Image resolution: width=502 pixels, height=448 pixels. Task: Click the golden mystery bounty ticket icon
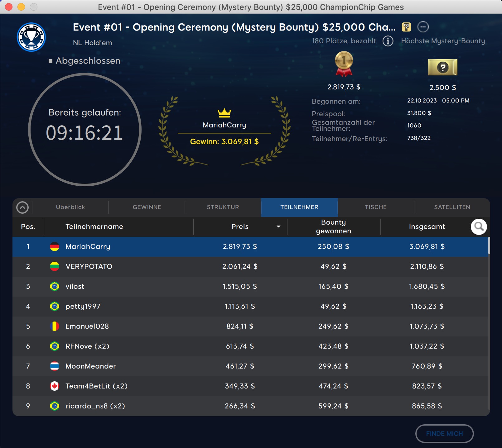442,67
